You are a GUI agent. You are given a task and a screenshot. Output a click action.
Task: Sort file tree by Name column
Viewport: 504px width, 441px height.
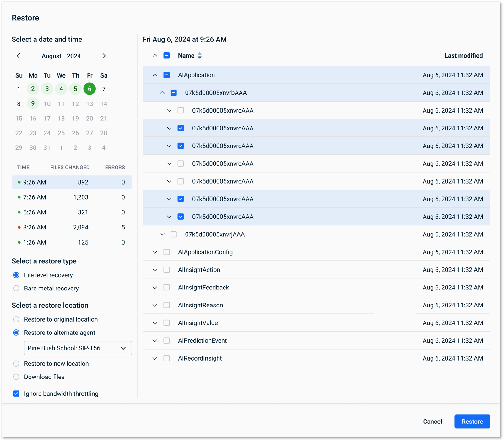[x=200, y=55]
